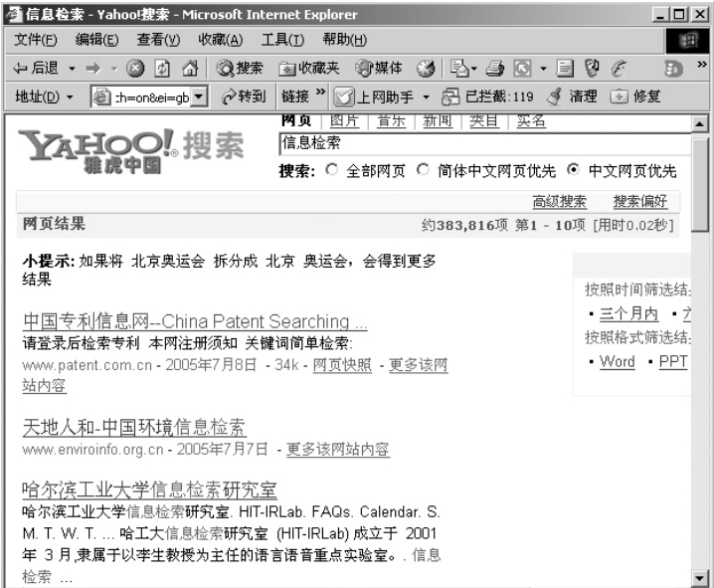
Task: Click the document edit toolbar icon
Action: coord(565,69)
